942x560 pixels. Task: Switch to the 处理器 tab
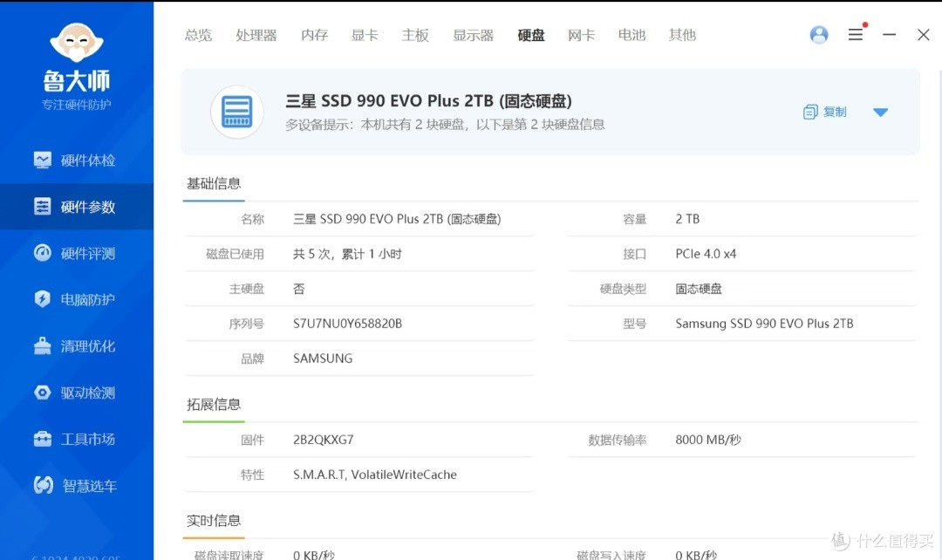tap(256, 35)
